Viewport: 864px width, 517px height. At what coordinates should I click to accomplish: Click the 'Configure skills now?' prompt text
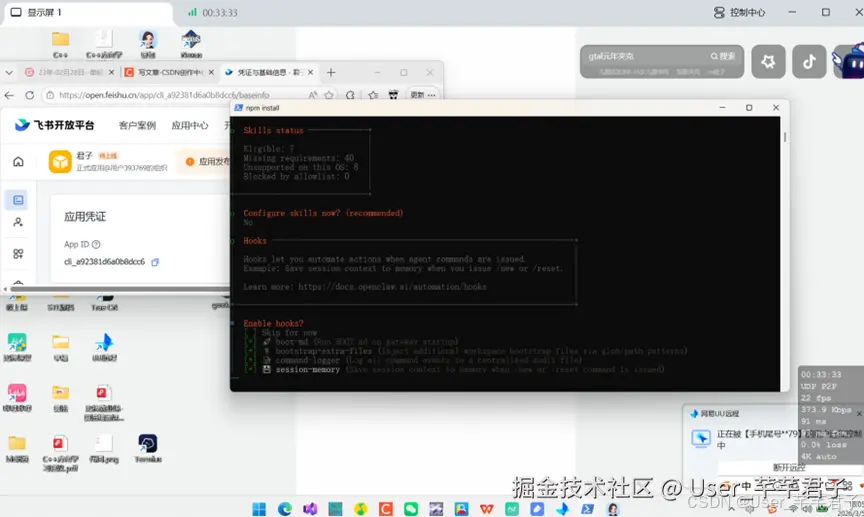coord(323,213)
